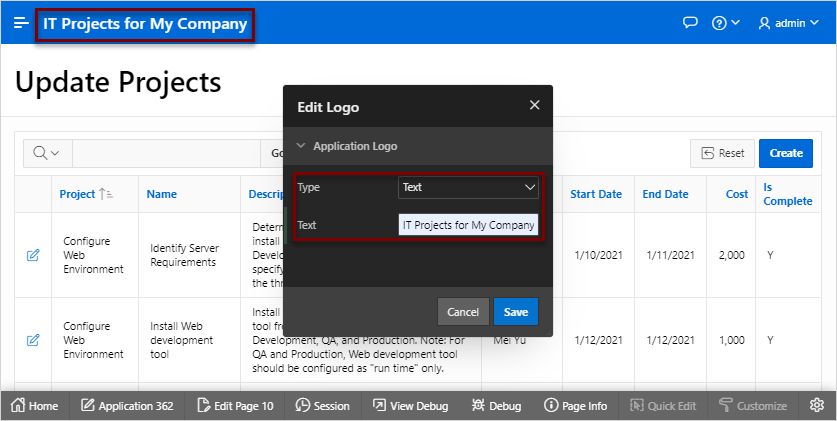837x421 pixels.
Task: Click the 1,000 cost cell
Action: (x=731, y=340)
